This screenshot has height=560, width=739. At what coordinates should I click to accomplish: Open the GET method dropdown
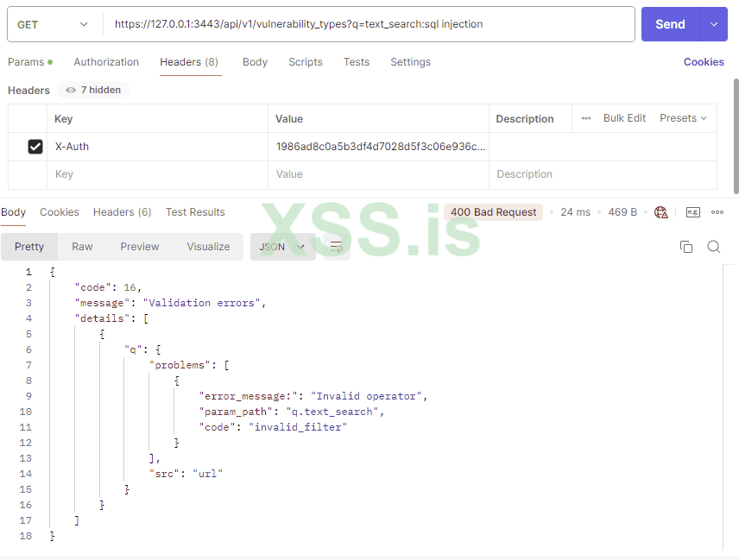coord(54,24)
